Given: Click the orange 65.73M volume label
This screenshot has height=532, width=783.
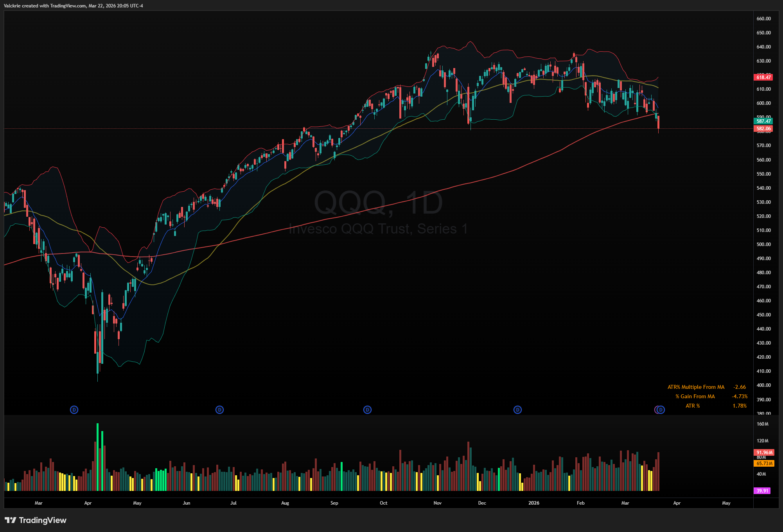Looking at the screenshot, I should 764,464.
